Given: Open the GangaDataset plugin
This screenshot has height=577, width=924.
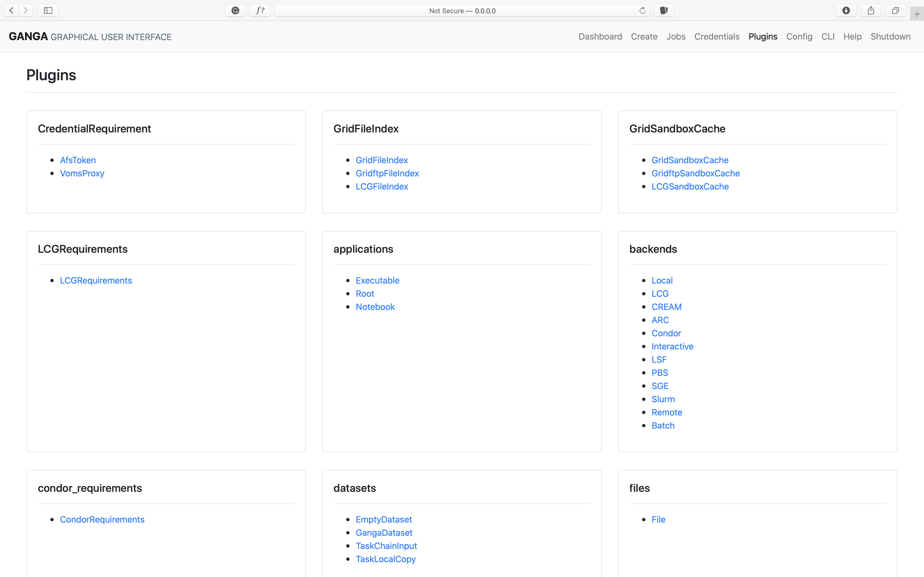Looking at the screenshot, I should pyautogui.click(x=384, y=533).
